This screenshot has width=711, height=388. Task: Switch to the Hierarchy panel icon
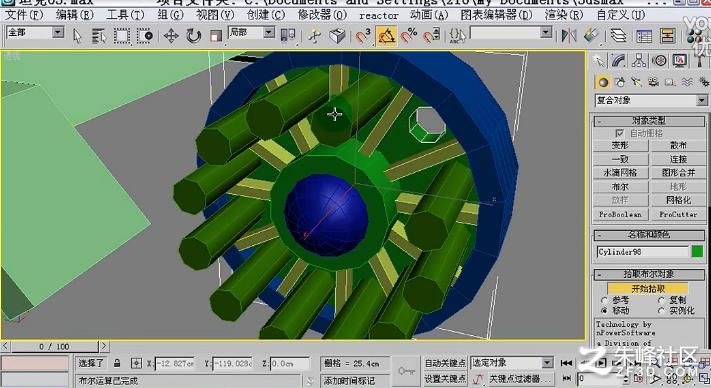[x=639, y=60]
